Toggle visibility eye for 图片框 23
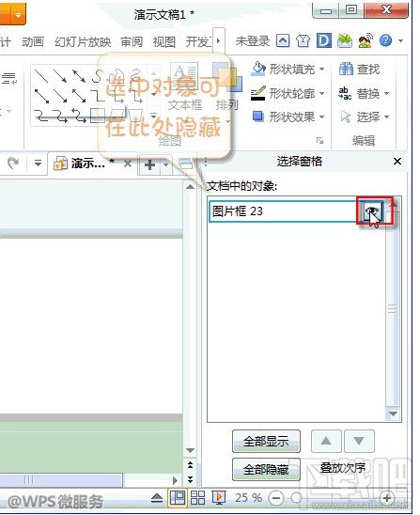Screen dimensions: 420x515 372,211
